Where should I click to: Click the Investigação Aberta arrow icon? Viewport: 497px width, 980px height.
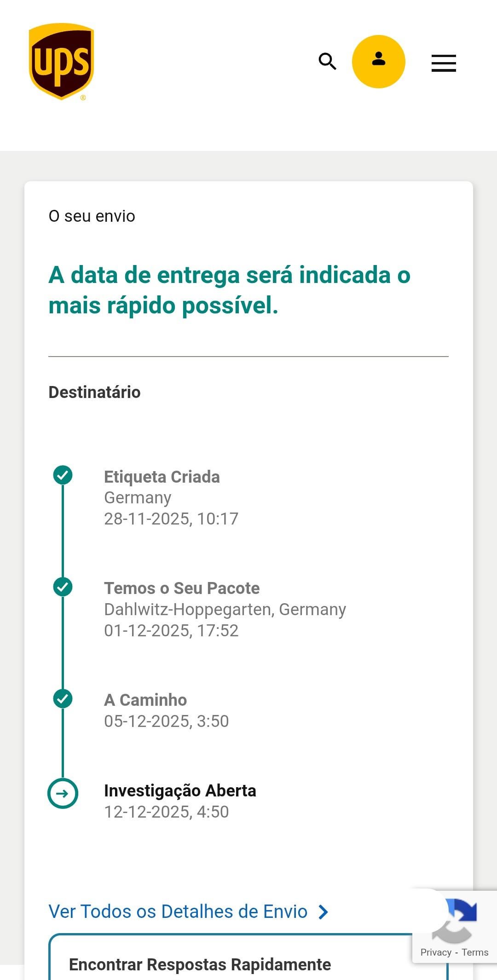(x=63, y=794)
